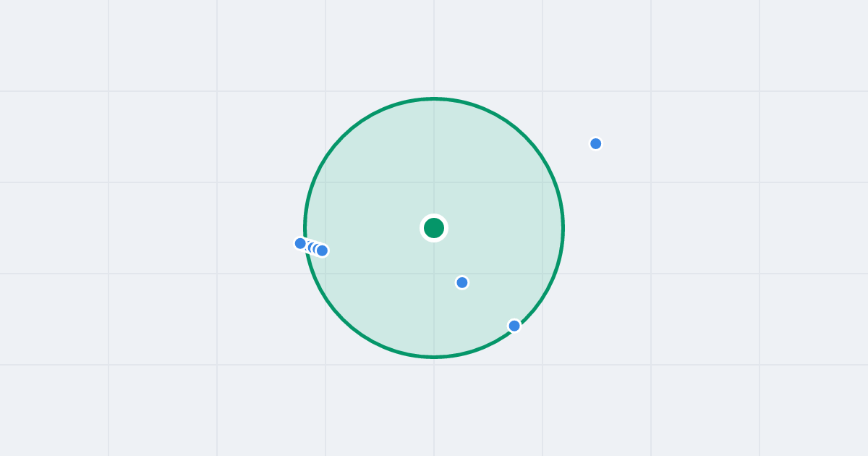
Task: Click empty map space below the green circle
Action: [x=434, y=405]
